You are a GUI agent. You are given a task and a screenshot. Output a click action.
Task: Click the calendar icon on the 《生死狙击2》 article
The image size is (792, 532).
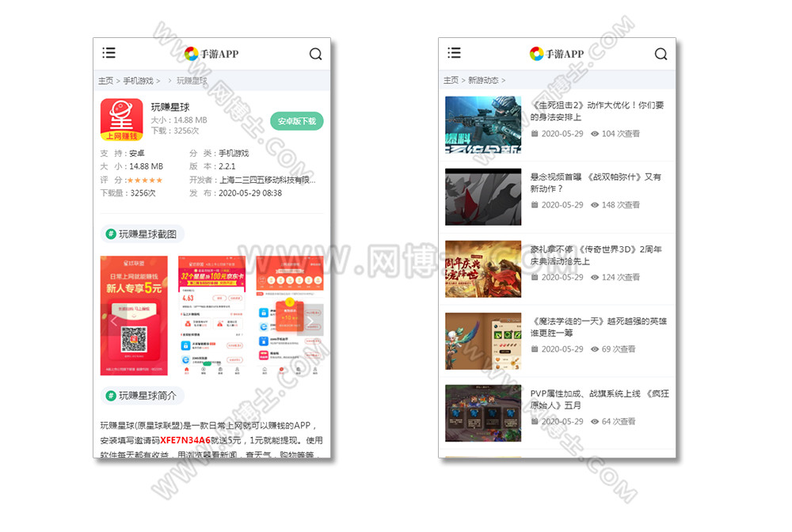[x=535, y=134]
